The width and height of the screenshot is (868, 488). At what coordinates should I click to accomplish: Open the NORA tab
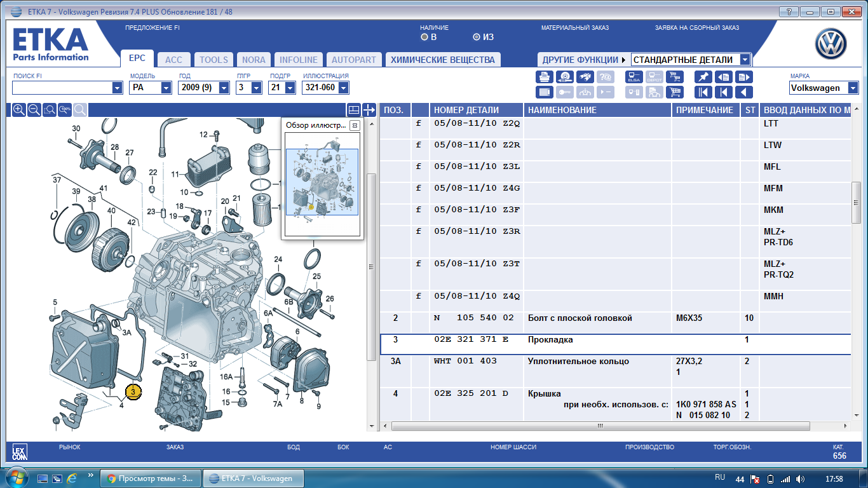(x=254, y=60)
